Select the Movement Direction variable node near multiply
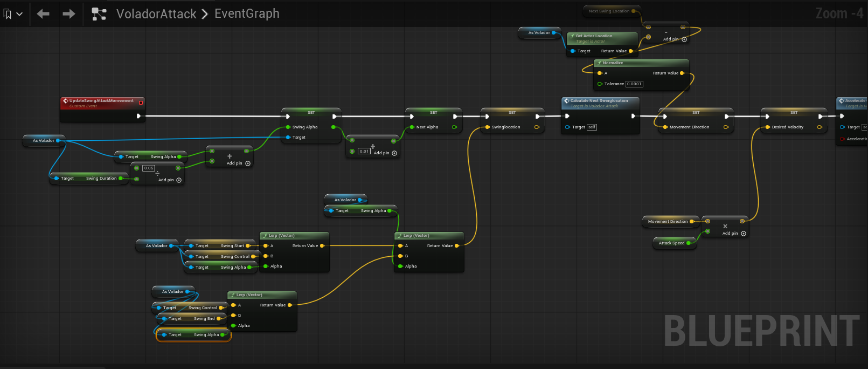Viewport: 868px width, 369px height. [x=670, y=222]
